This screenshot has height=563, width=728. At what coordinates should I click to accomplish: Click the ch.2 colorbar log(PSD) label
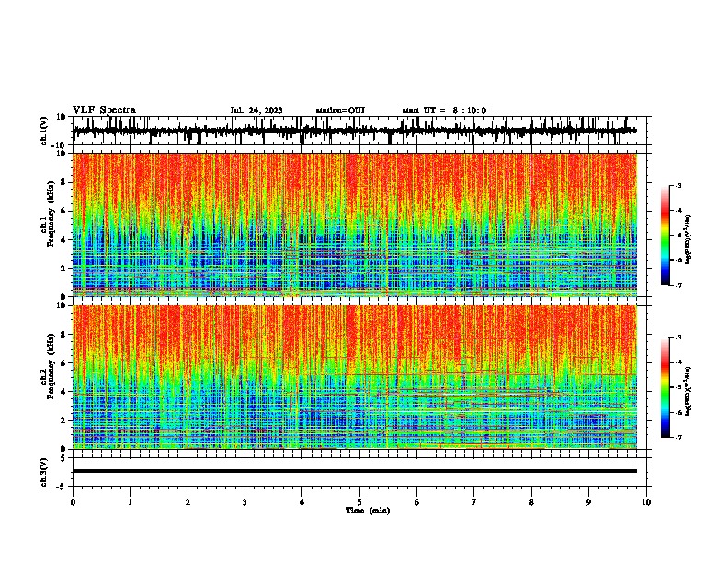click(688, 391)
